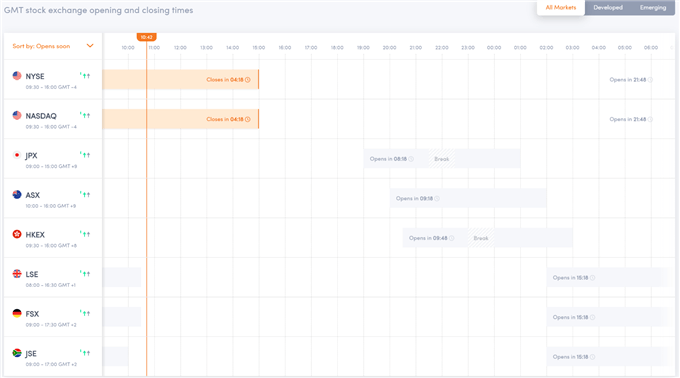This screenshot has height=378, width=680.
Task: Click the chevron beside Sort by
Action: click(90, 46)
